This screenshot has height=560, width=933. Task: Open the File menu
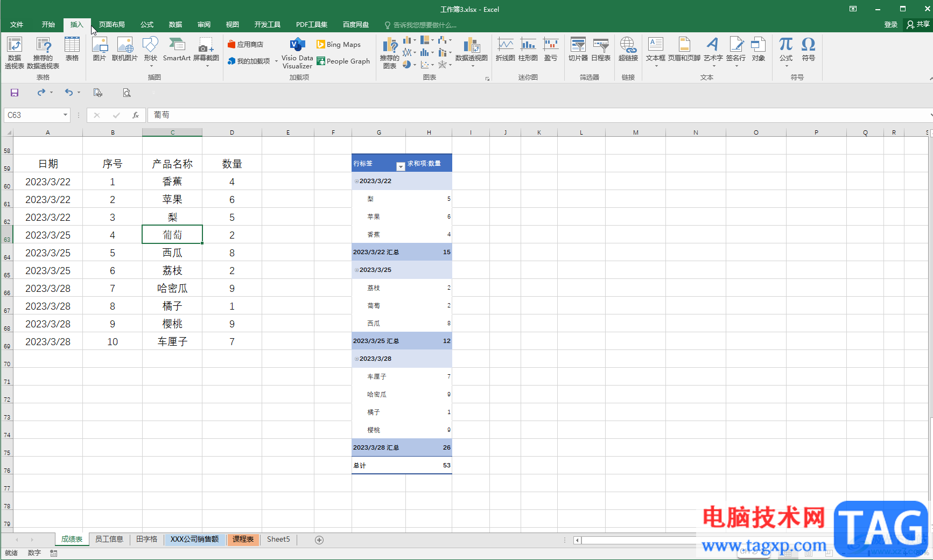coord(17,25)
